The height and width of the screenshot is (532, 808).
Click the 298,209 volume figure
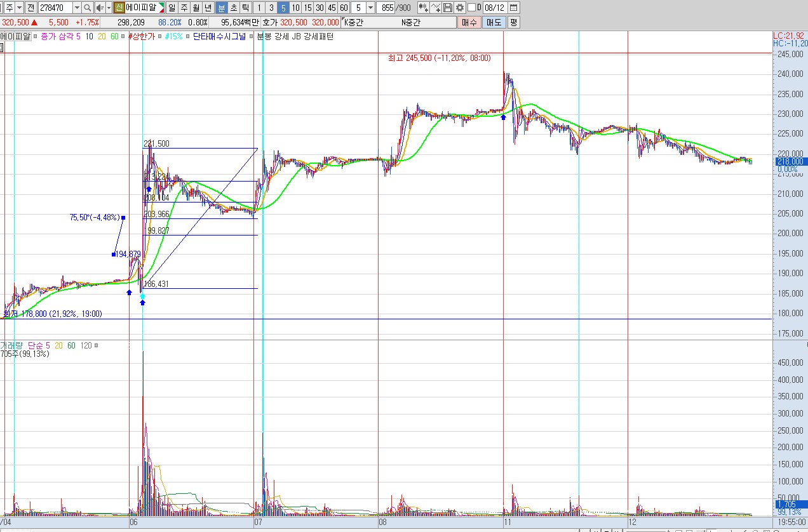(131, 22)
